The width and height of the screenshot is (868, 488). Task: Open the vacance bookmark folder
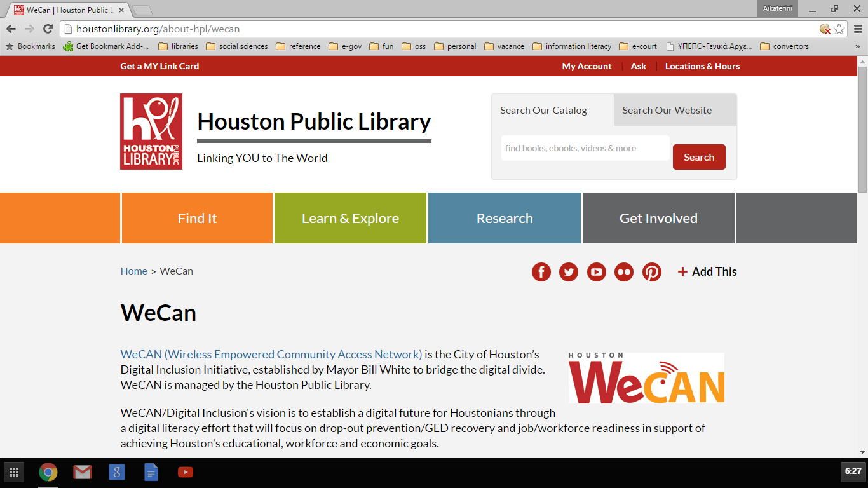(505, 46)
